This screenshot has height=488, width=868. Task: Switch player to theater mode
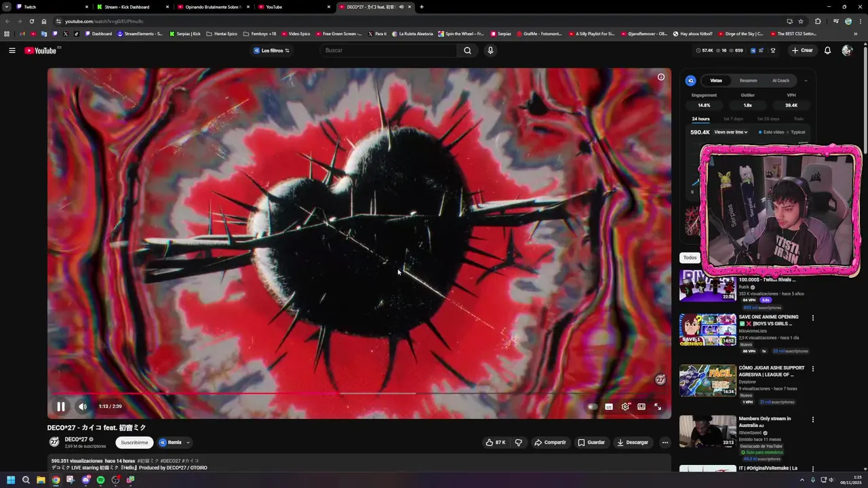pos(642,407)
